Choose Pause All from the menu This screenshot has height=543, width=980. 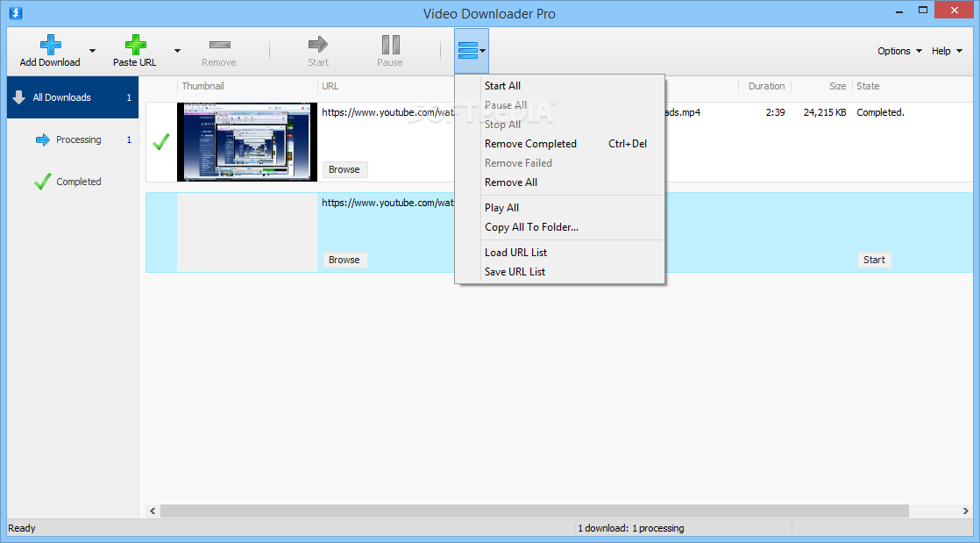click(x=560, y=105)
